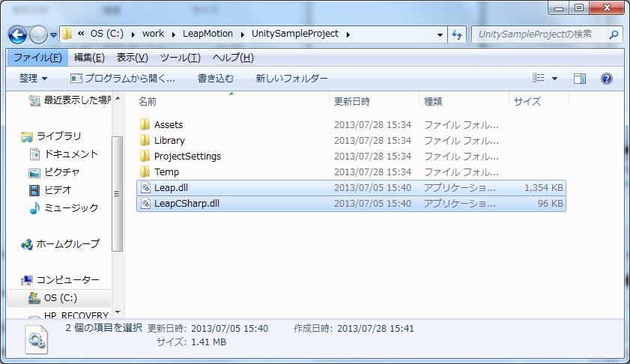This screenshot has height=364, width=630.
Task: Click the change view icon
Action: point(538,78)
